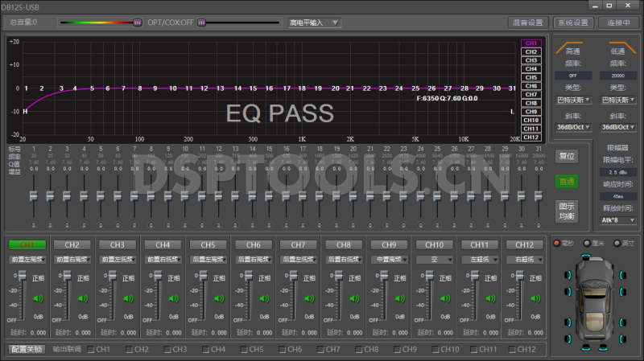Click the 复位 reset button
Screen dimensions: 644x361
point(567,156)
